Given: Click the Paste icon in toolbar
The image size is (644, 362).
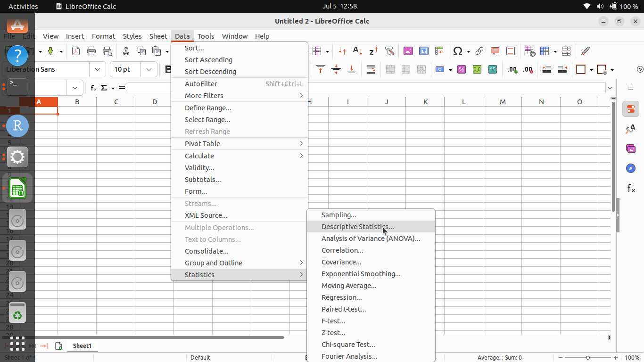Looking at the screenshot, I should [157, 51].
